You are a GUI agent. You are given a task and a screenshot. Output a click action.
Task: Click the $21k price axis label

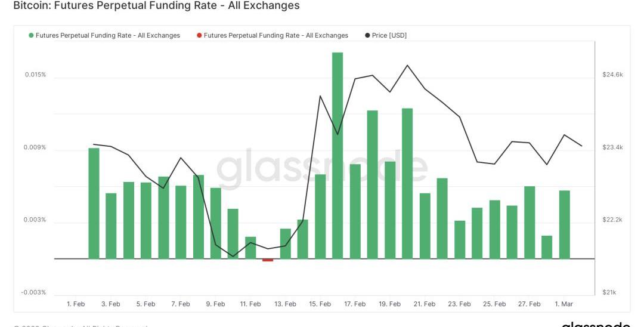(x=609, y=292)
